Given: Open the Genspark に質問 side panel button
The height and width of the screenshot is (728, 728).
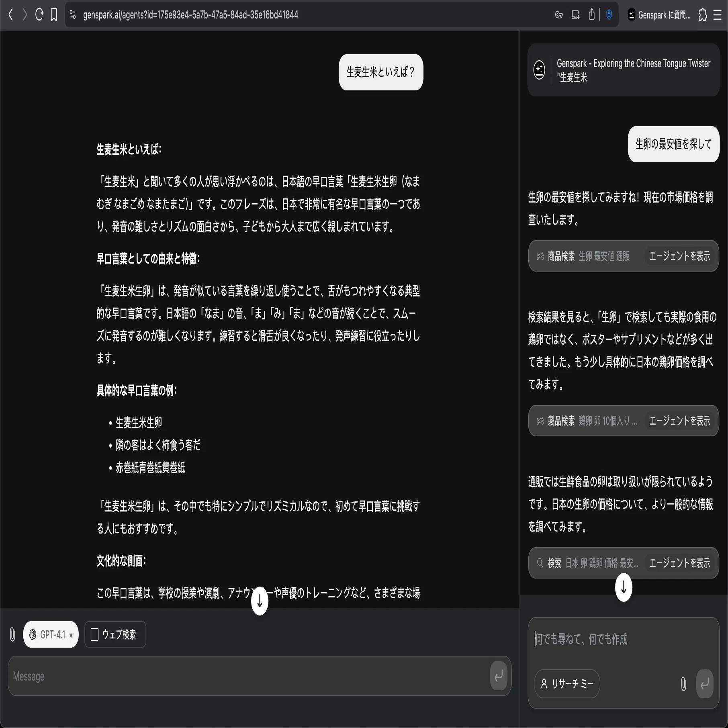Looking at the screenshot, I should pyautogui.click(x=659, y=15).
